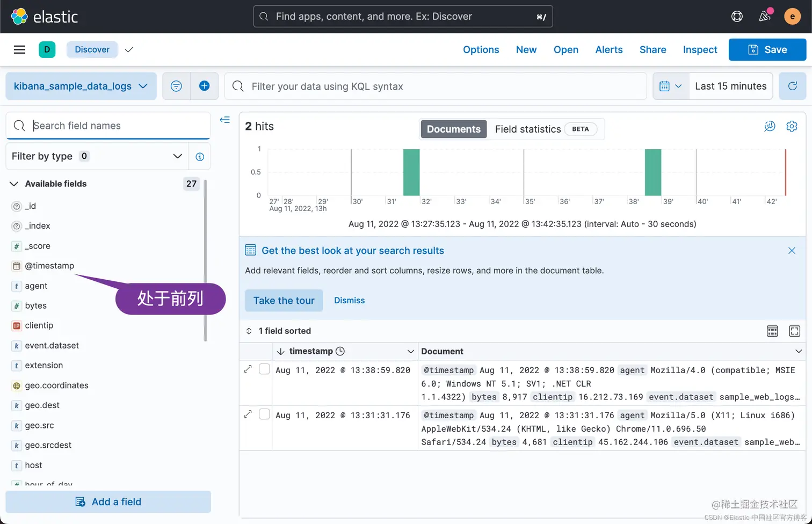Image resolution: width=812 pixels, height=524 pixels.
Task: Click the geo.dest keyword field icon
Action: tap(17, 405)
